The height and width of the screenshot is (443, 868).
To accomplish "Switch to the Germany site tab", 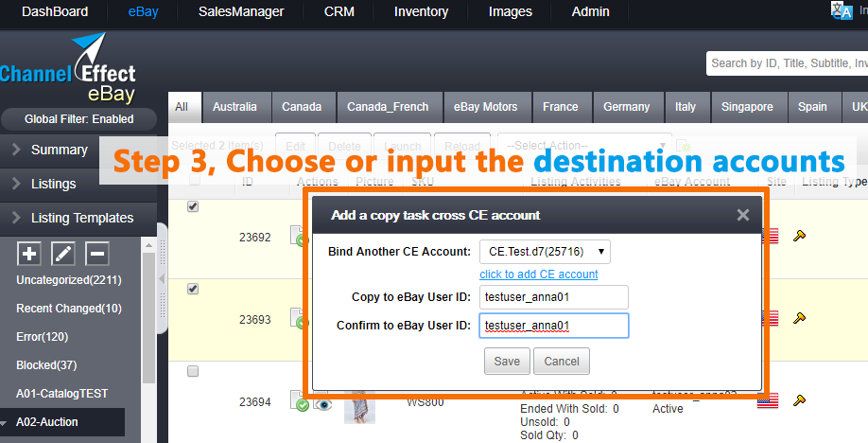I will 626,107.
